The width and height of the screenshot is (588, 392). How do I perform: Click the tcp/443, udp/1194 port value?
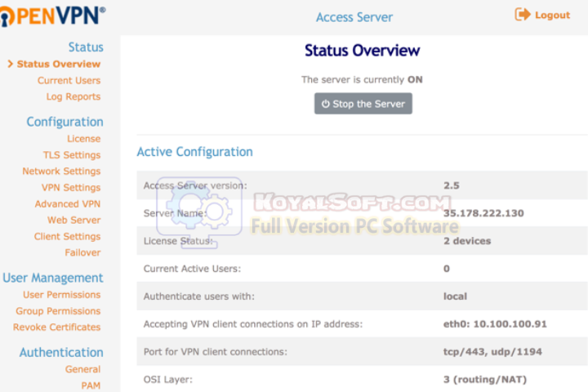pyautogui.click(x=492, y=352)
